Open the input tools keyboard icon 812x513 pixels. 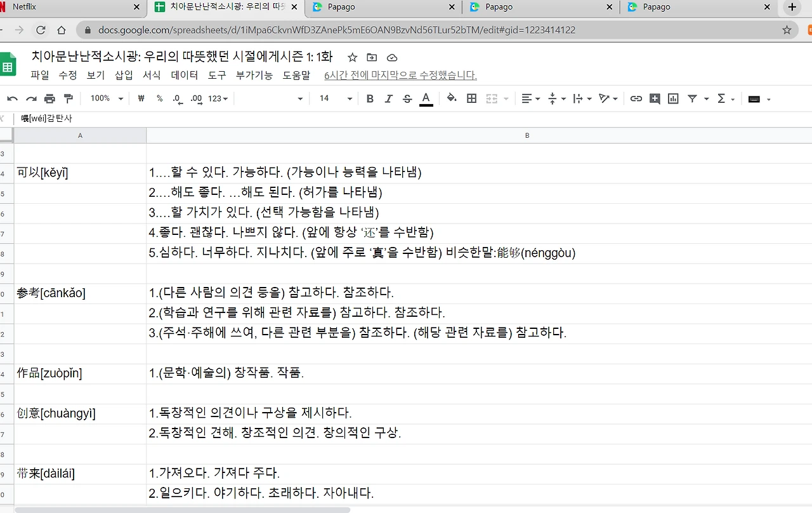coord(754,98)
